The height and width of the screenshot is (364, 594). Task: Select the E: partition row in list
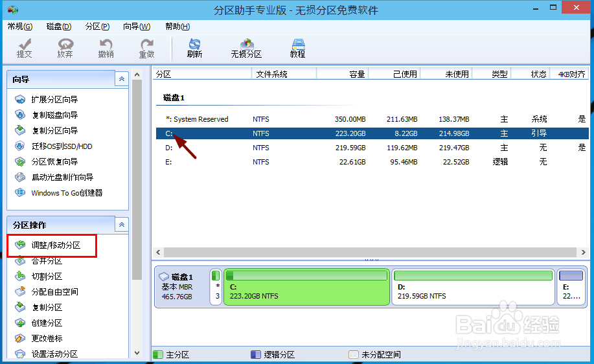coord(372,162)
